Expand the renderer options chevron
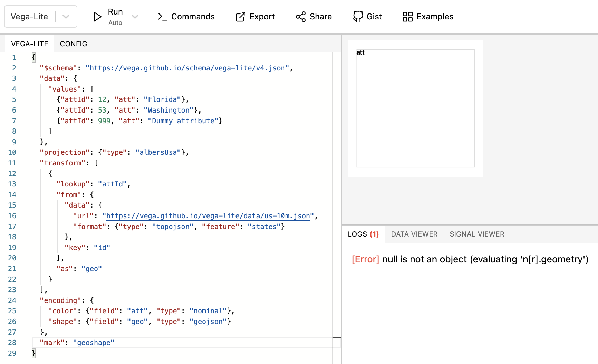The width and height of the screenshot is (598, 364). pyautogui.click(x=66, y=16)
